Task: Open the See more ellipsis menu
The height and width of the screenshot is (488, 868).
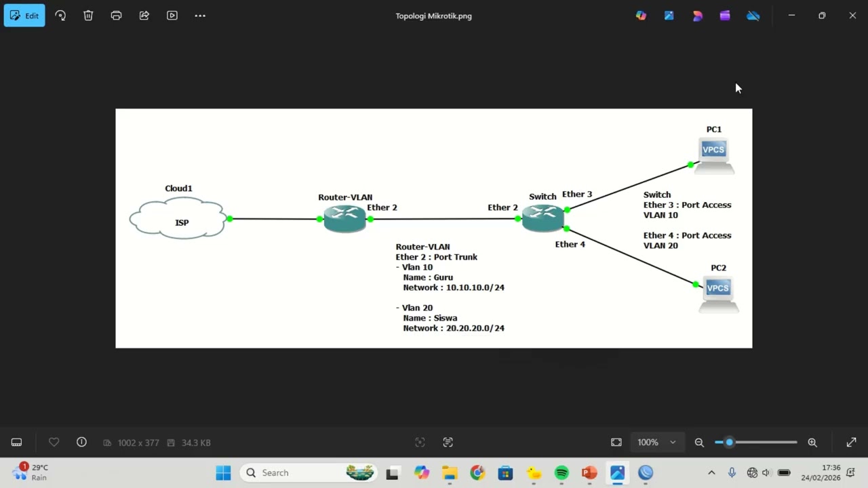Action: click(200, 16)
